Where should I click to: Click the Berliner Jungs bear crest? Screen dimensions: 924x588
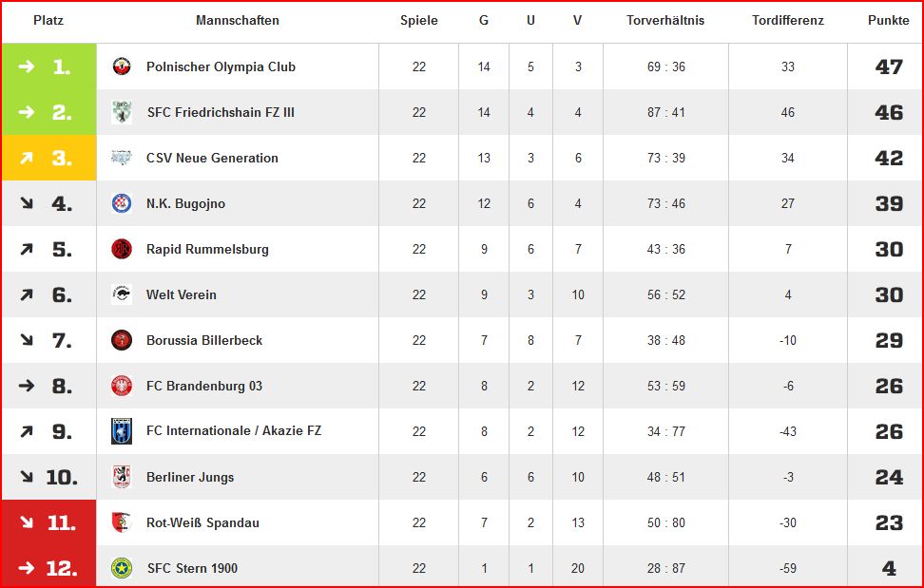point(122,477)
